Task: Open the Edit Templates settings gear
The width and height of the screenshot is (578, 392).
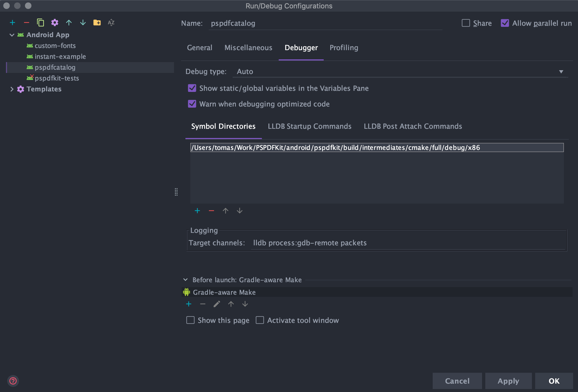Action: click(x=54, y=23)
